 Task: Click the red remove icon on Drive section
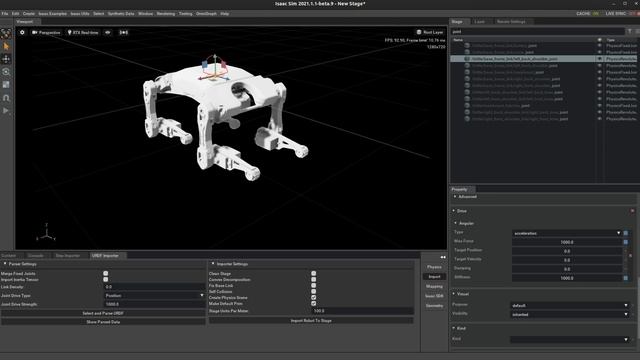(632, 211)
